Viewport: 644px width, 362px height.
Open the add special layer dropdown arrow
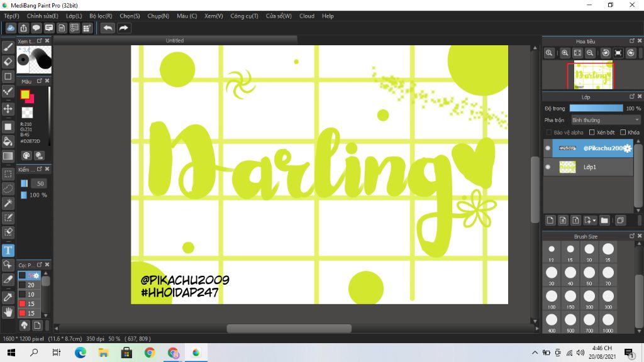(x=594, y=221)
